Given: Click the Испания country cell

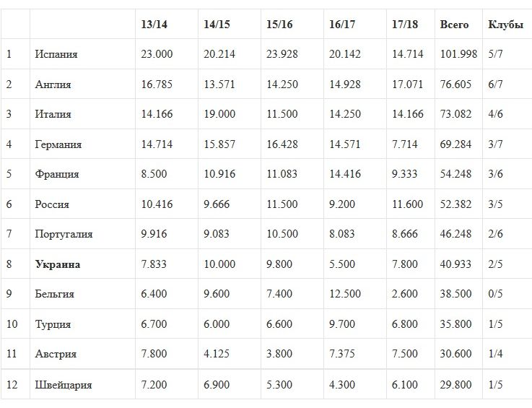Looking at the screenshot, I should point(56,54).
